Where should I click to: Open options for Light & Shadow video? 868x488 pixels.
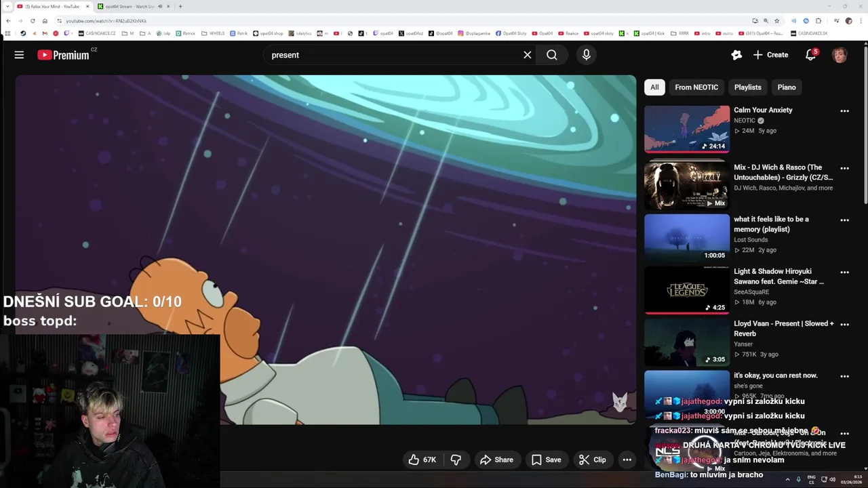click(844, 272)
